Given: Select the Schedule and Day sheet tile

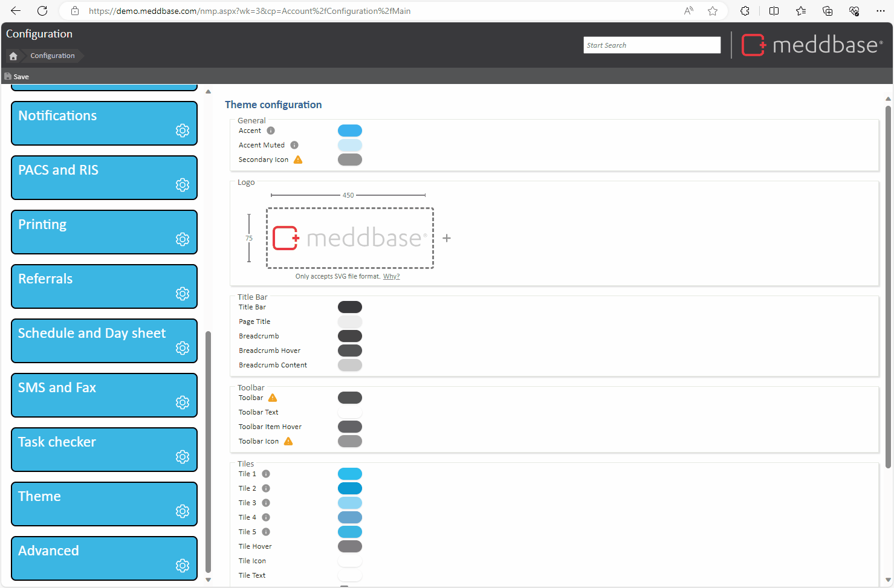Looking at the screenshot, I should [x=104, y=340].
